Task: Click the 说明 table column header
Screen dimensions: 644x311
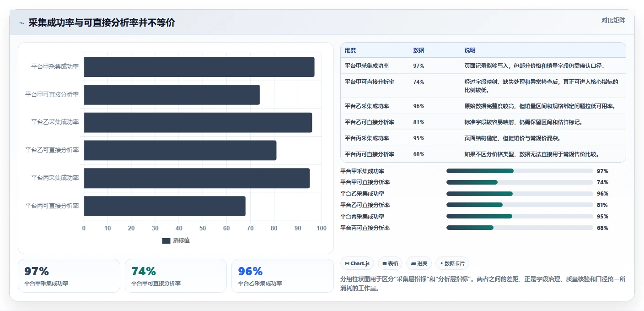Action: (x=470, y=50)
